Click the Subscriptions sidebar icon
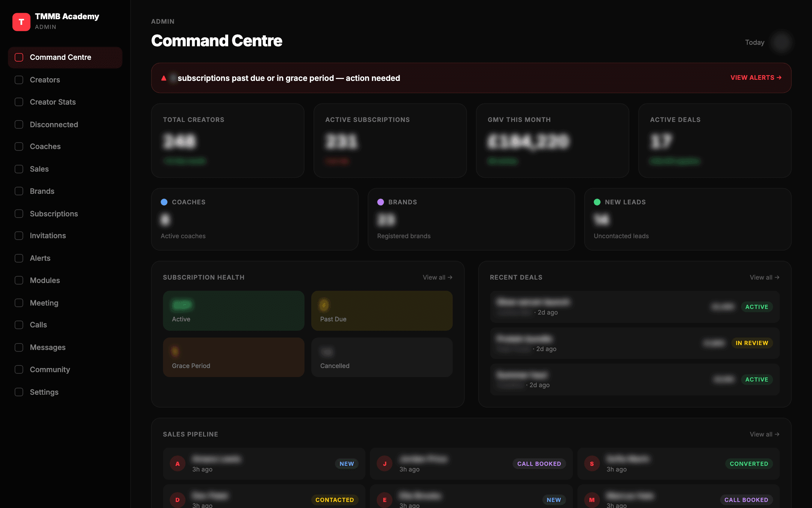Screen dimensions: 812x508 19,214
